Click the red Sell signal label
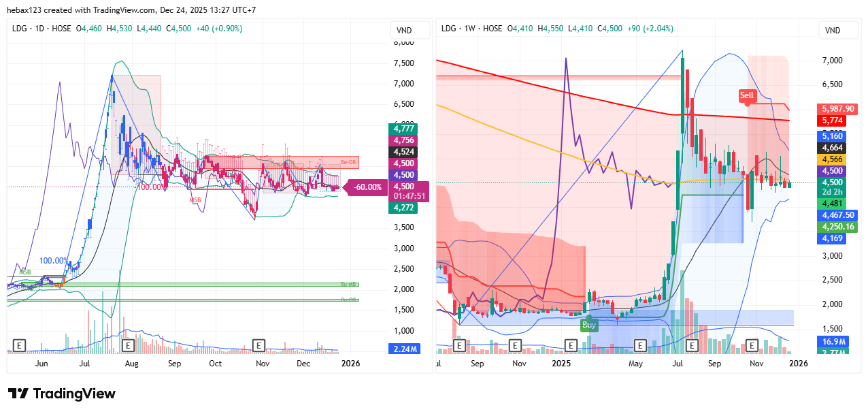868x414 pixels. click(x=748, y=95)
